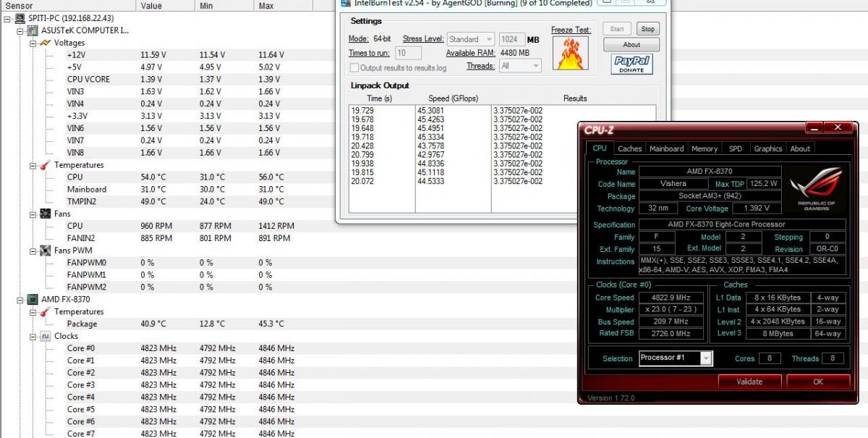Collapse the Fans node
868x438 pixels.
tap(33, 214)
